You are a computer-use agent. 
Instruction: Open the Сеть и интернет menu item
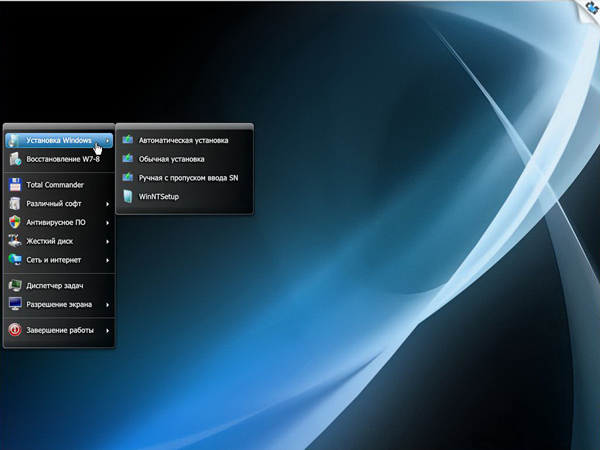pos(59,260)
